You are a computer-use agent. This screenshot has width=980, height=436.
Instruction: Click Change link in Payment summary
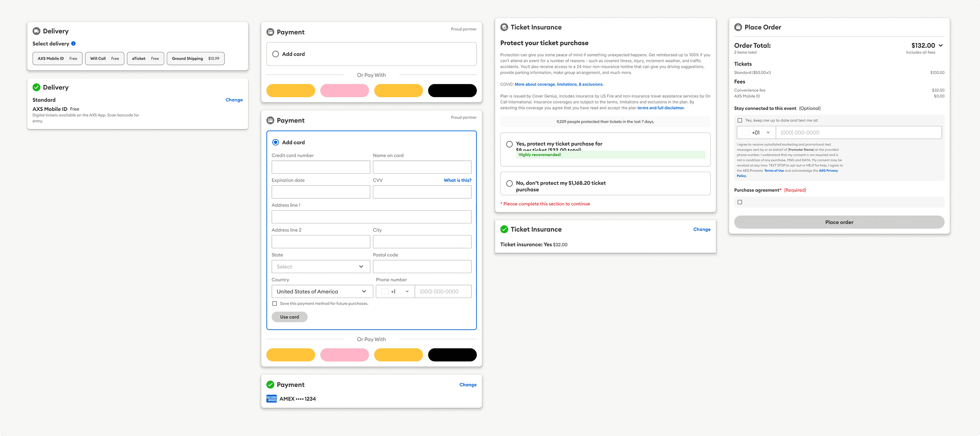coord(468,385)
